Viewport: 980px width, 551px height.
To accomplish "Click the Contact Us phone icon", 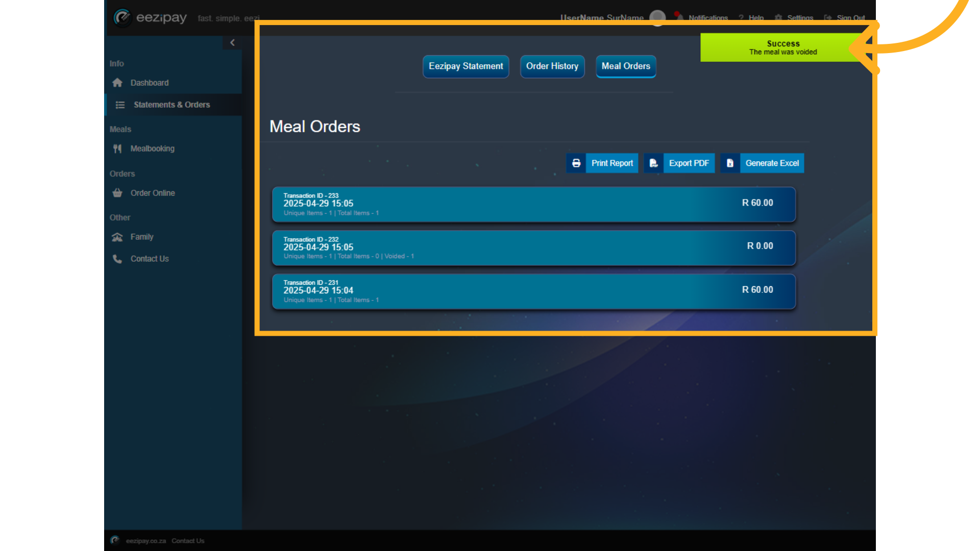I will (x=117, y=259).
